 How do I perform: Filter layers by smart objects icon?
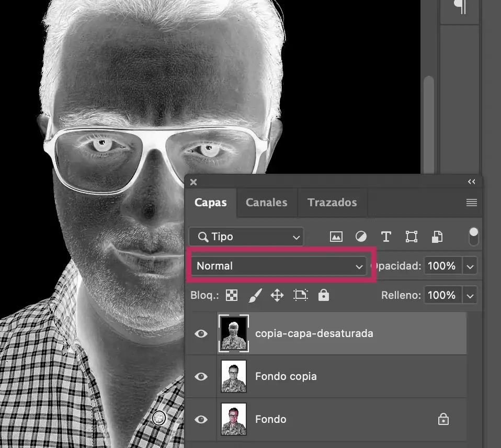coord(437,237)
